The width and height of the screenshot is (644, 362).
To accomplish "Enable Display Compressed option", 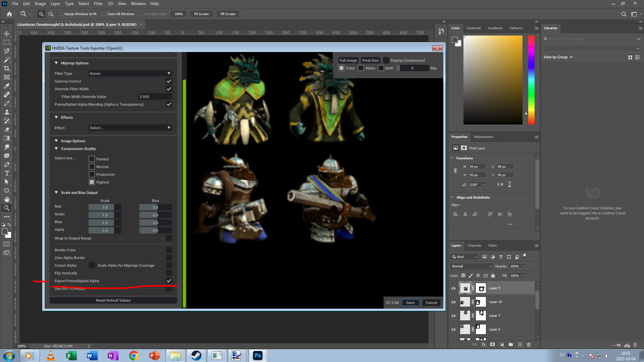I will coord(386,60).
